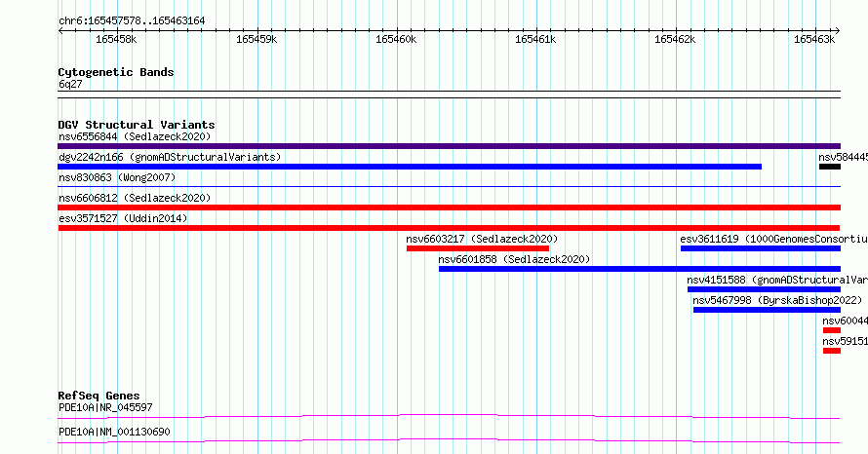Select the Cytogenetic Bands track title
868x454 pixels.
116,72
